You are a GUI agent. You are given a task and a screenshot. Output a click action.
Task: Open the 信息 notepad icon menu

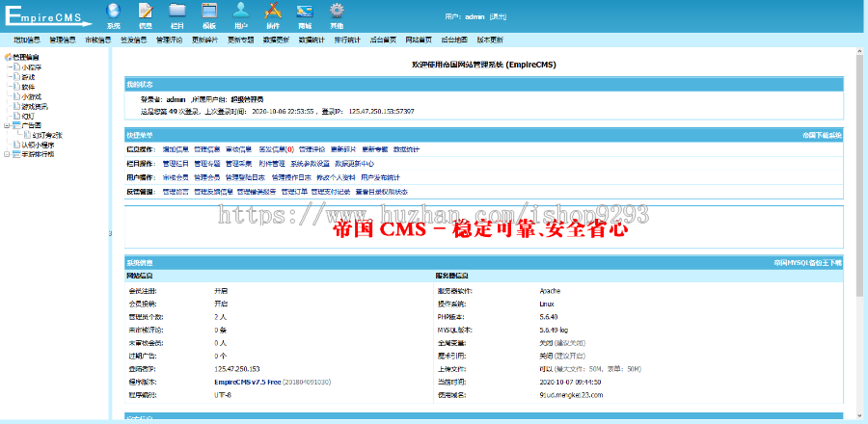145,15
